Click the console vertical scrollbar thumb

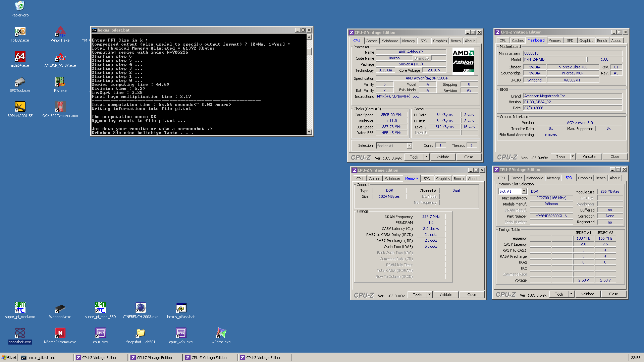(x=309, y=51)
